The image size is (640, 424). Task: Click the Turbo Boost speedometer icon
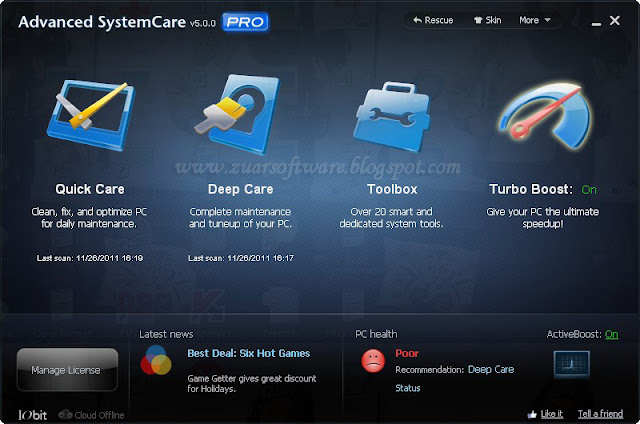click(545, 115)
